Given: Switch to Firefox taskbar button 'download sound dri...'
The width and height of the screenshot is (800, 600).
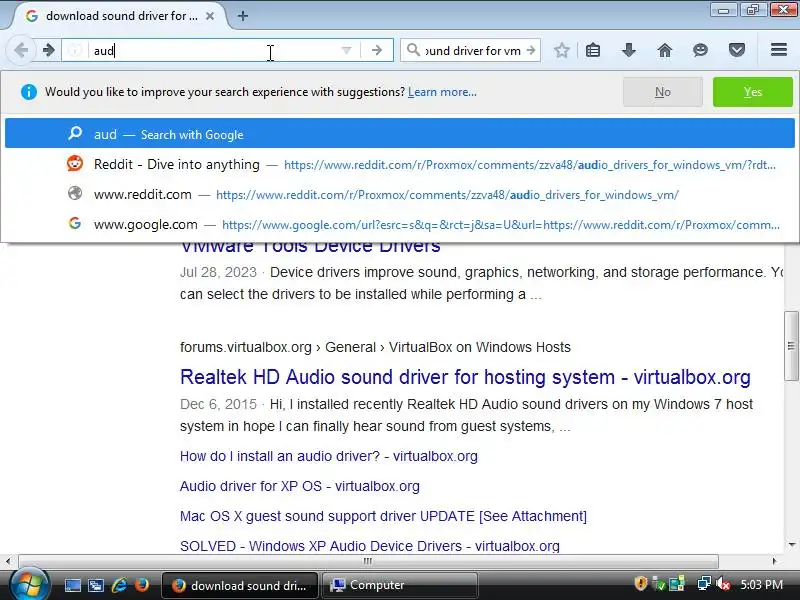Looking at the screenshot, I should click(240, 585).
